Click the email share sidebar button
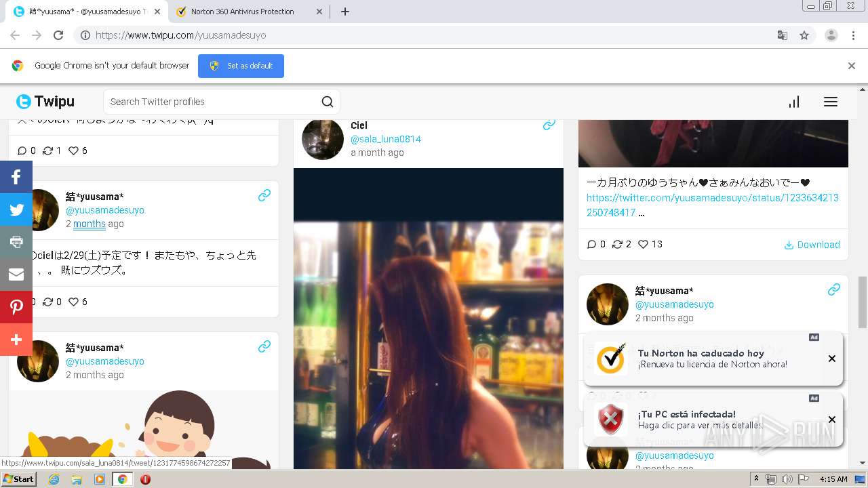The height and width of the screenshot is (488, 868). (16, 274)
